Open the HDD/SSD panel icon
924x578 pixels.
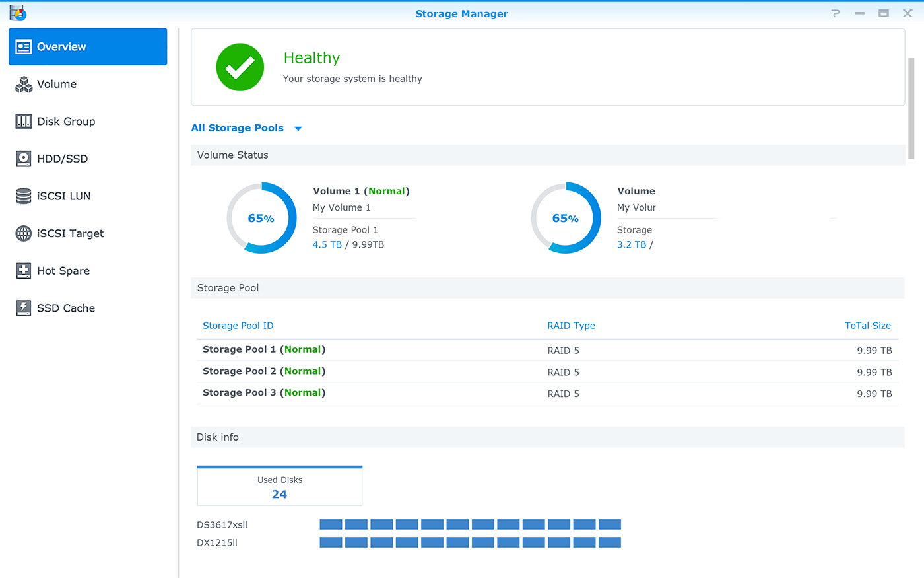click(23, 159)
